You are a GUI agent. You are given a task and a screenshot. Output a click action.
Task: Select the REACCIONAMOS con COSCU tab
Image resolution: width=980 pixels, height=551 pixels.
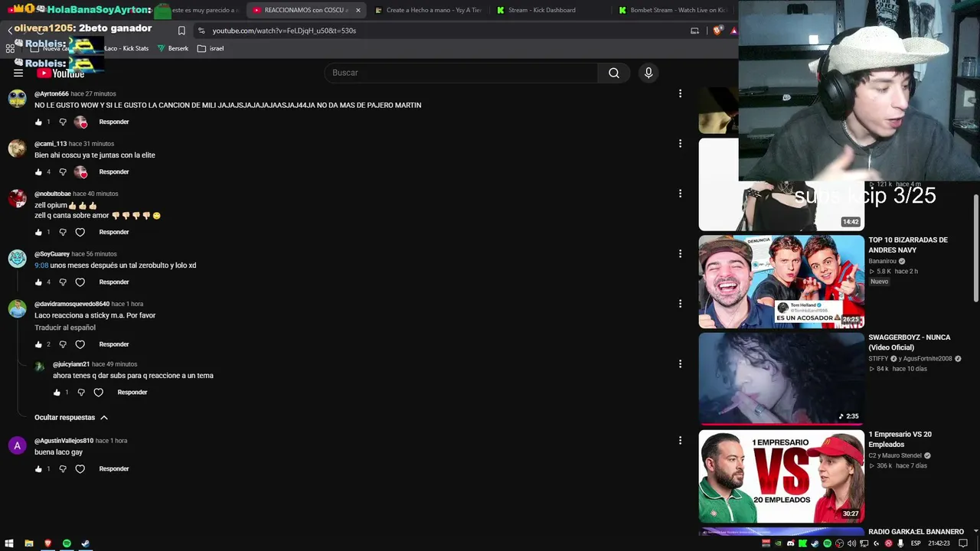click(306, 10)
